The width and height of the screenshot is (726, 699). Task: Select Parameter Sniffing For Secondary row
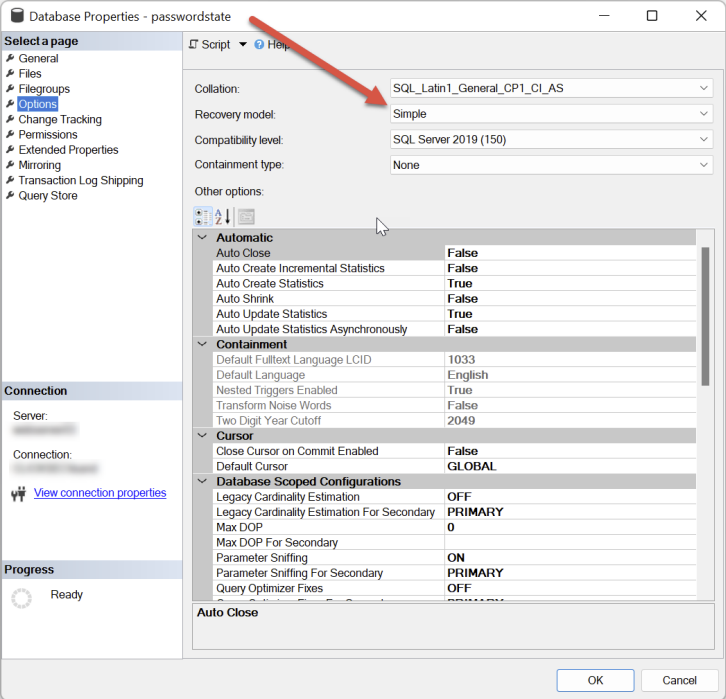point(455,573)
